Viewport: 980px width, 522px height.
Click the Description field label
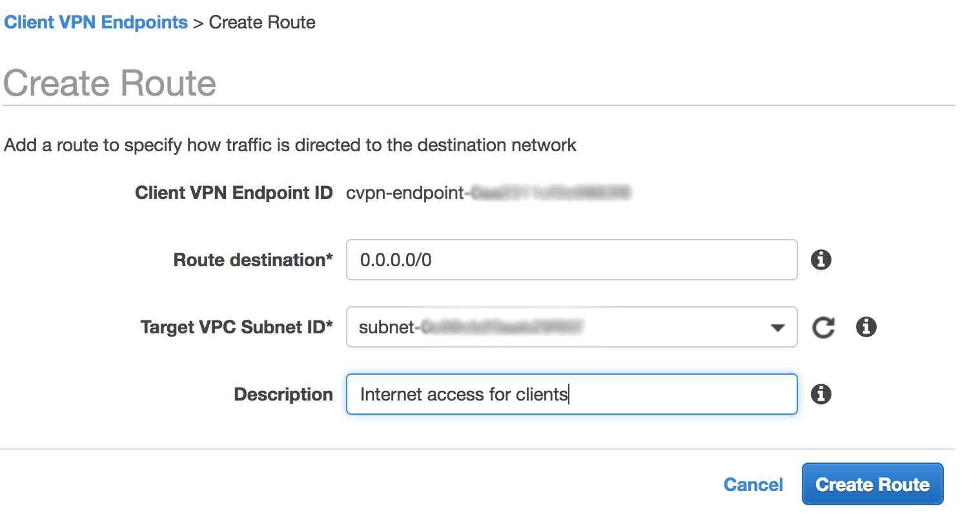click(x=283, y=394)
